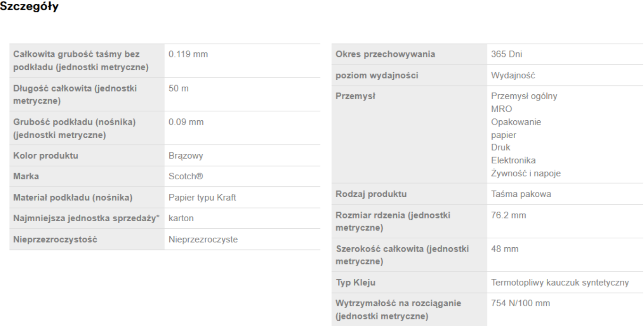Select the Długość całkowita label cell

coord(75,94)
